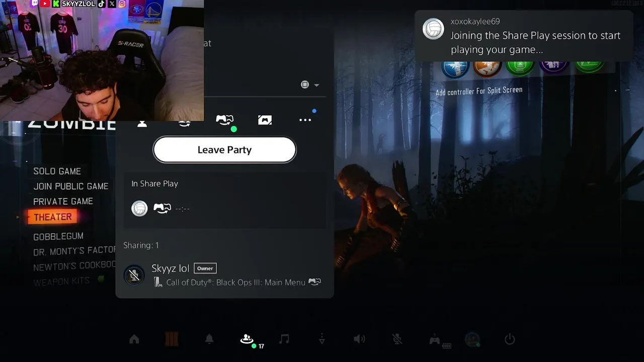This screenshot has height=362, width=644.
Task: Click the Leave Party button
Action: pyautogui.click(x=224, y=150)
